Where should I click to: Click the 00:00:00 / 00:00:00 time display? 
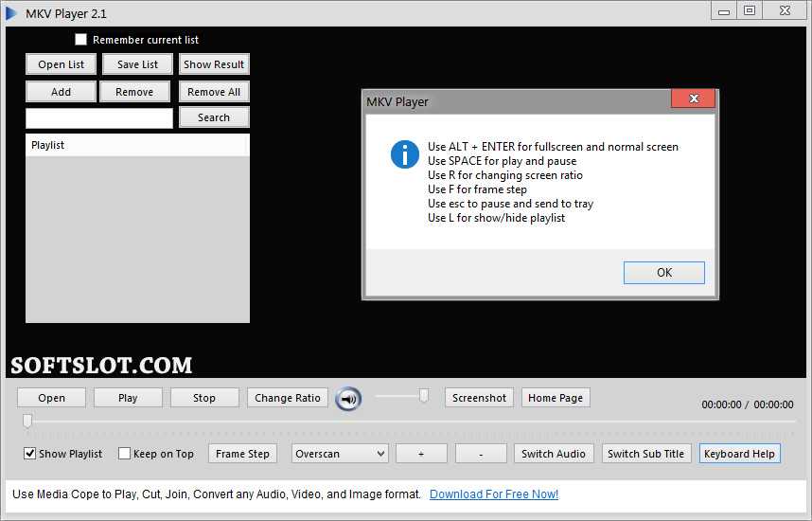(748, 404)
